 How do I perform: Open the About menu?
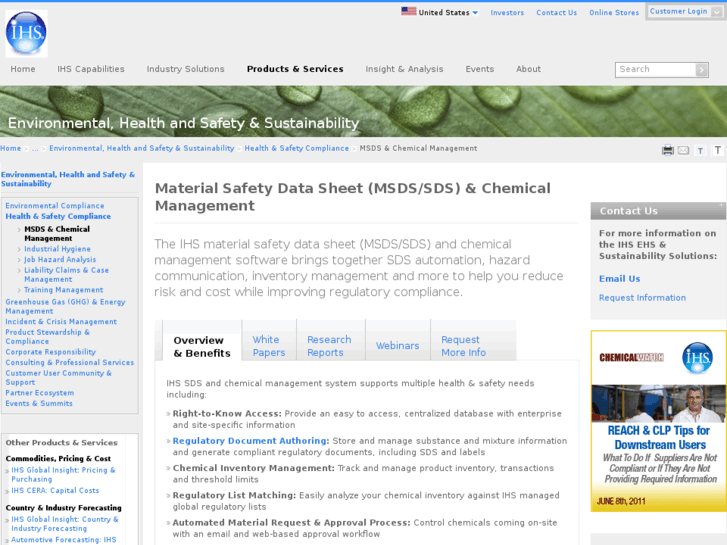coord(528,69)
